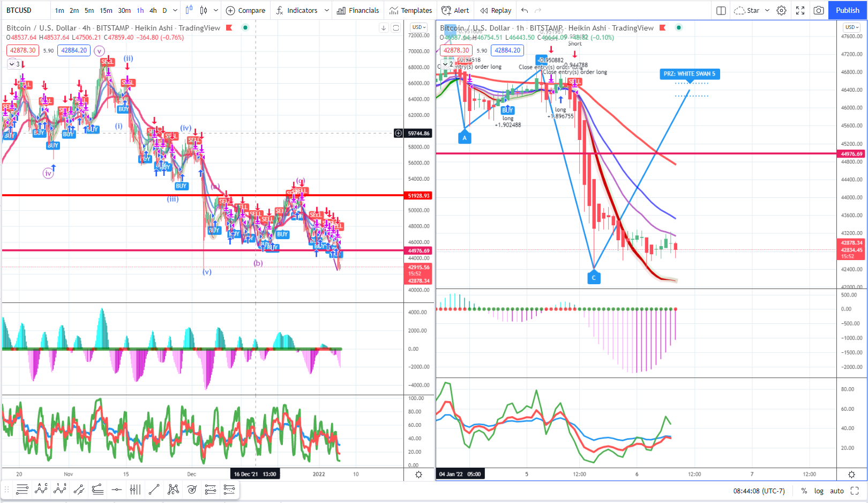Click the right chart blue buy price 42884.20
This screenshot has width=868, height=503.
tap(507, 50)
